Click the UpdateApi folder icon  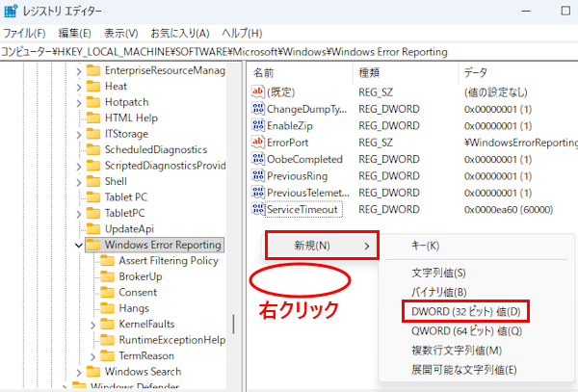point(93,229)
